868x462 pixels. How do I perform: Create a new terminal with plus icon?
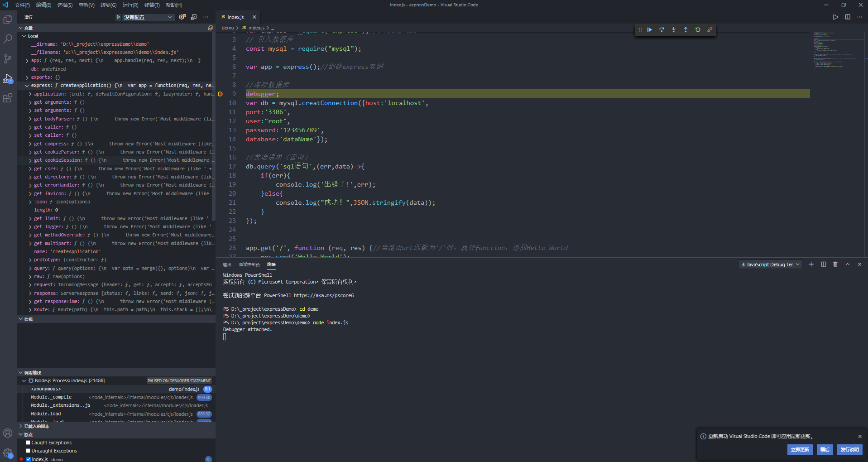pos(811,265)
